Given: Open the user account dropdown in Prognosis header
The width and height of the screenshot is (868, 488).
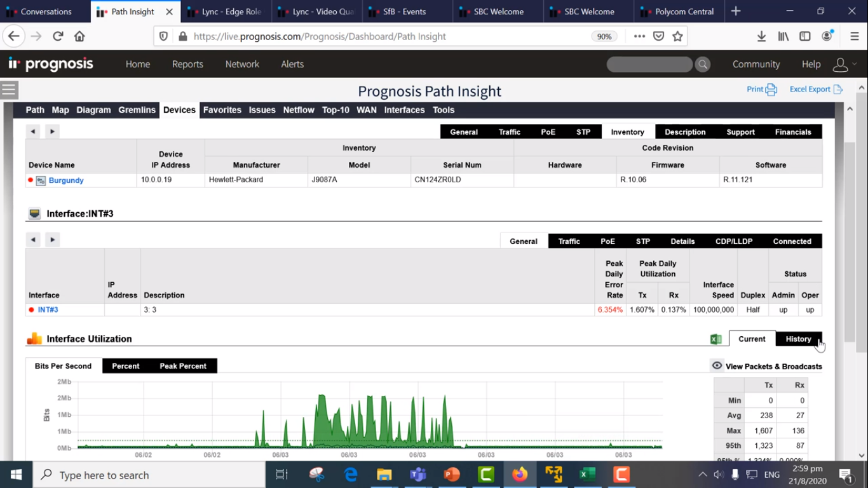Looking at the screenshot, I should tap(844, 64).
